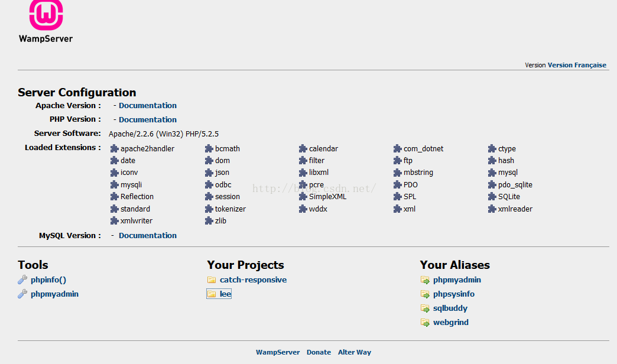Viewport: 617px width, 364px height.
Task: Click the odbc extension name
Action: (223, 184)
